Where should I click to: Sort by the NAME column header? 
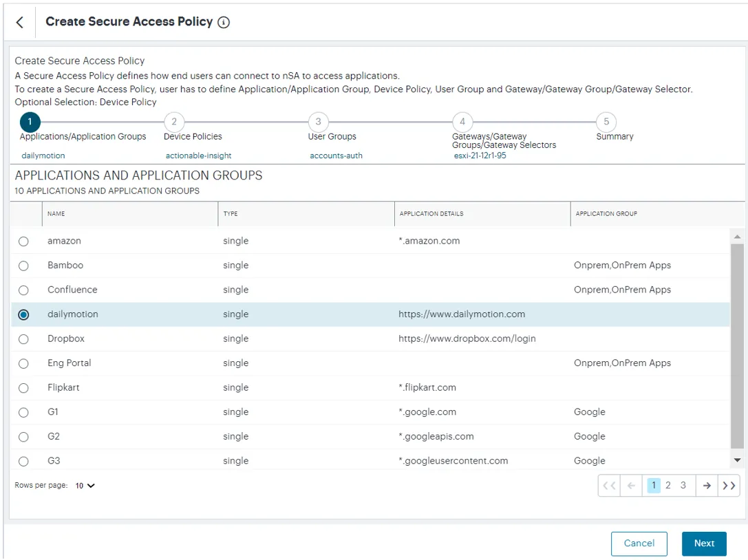(56, 214)
